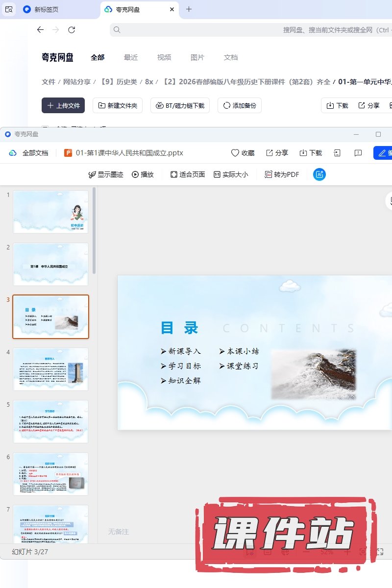This screenshot has height=588, width=392.
Task: Toggle fullscreen icon in status bar
Action: point(379,552)
